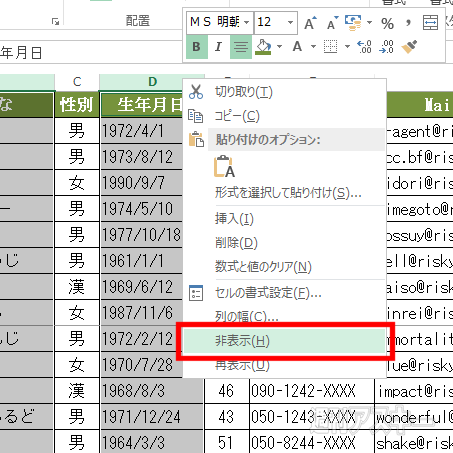Click the cell containing 1972/4/1
Image resolution: width=453 pixels, height=453 pixels.
click(x=142, y=131)
